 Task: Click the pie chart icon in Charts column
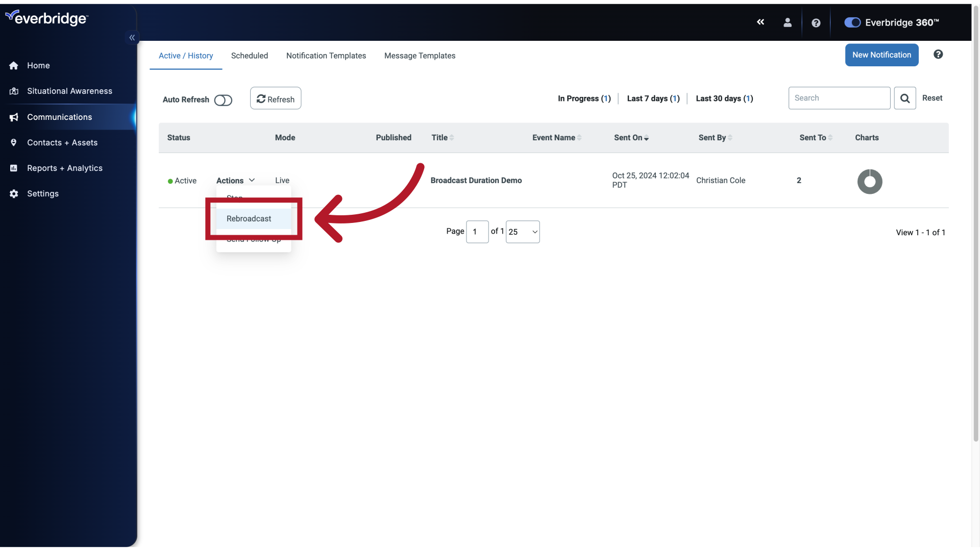tap(870, 180)
